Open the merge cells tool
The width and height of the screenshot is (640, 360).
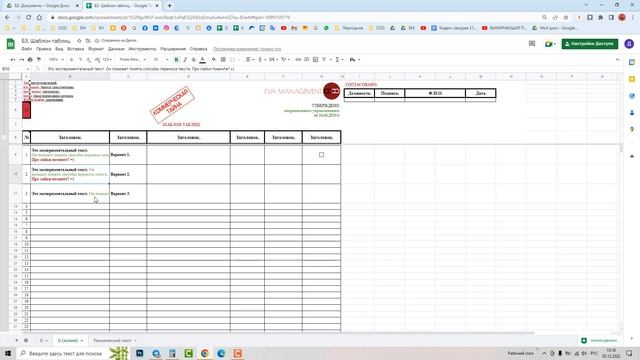tap(233, 60)
